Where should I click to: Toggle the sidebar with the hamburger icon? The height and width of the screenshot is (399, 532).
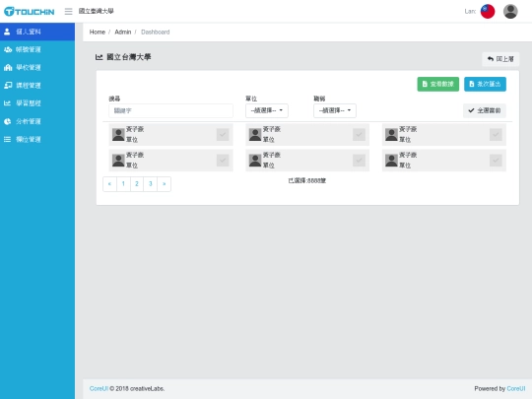(69, 12)
